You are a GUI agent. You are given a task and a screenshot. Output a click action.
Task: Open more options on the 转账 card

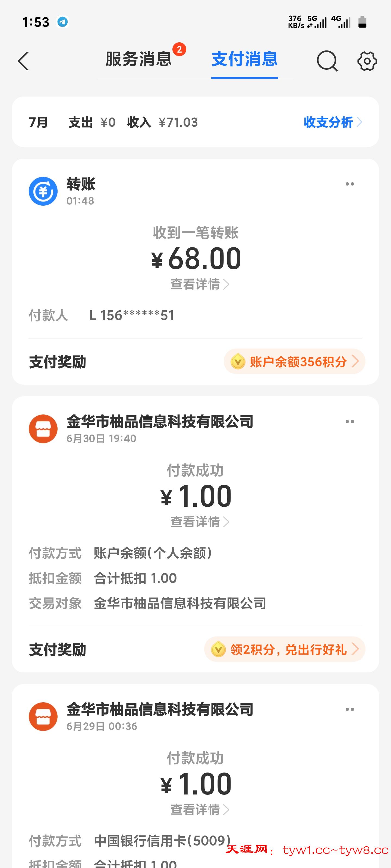coord(350,184)
